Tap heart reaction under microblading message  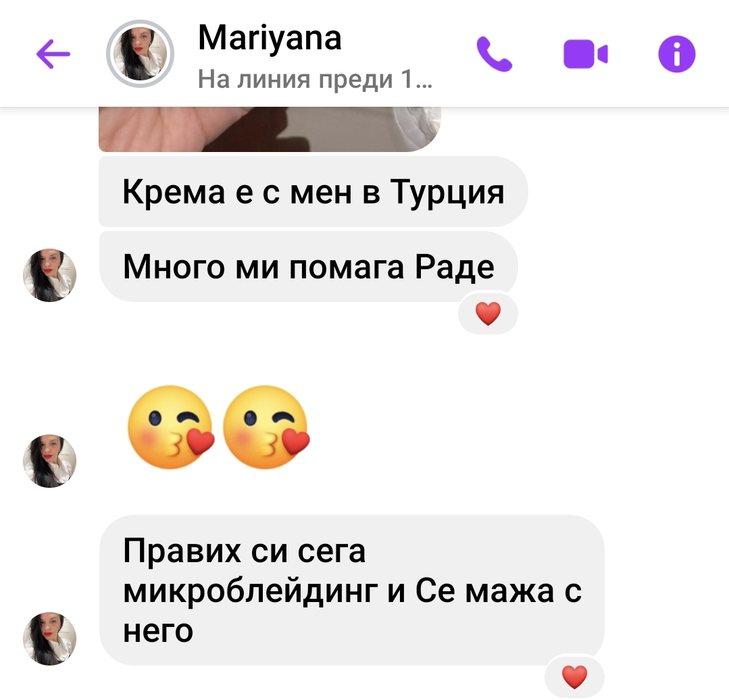(x=574, y=676)
